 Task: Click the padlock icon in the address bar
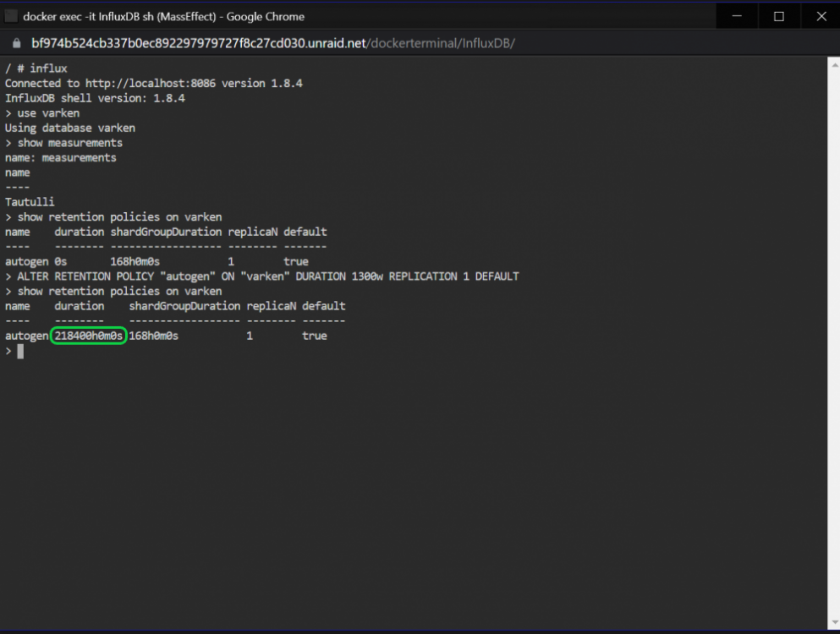coord(17,43)
